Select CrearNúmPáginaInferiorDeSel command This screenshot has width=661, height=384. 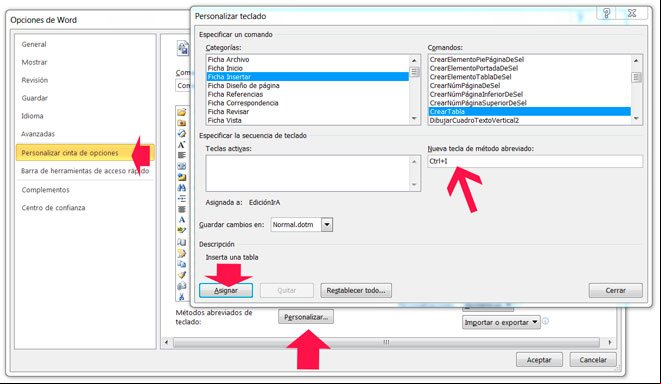(529, 94)
